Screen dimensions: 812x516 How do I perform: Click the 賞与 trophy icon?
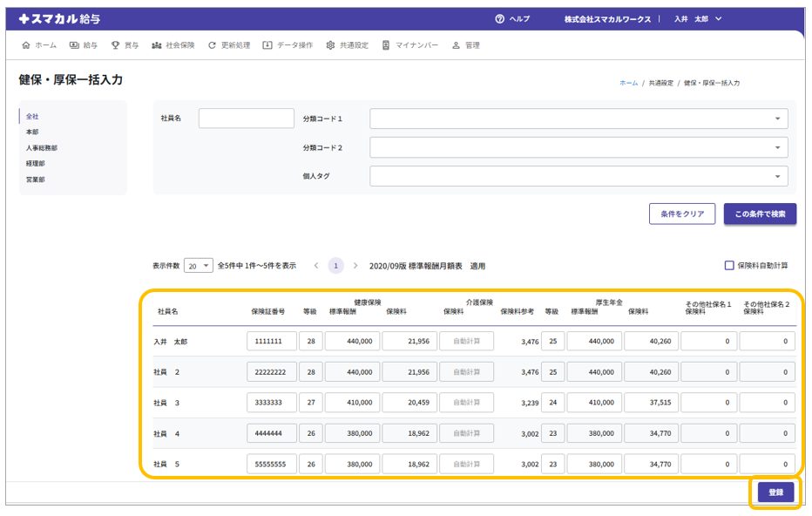115,45
